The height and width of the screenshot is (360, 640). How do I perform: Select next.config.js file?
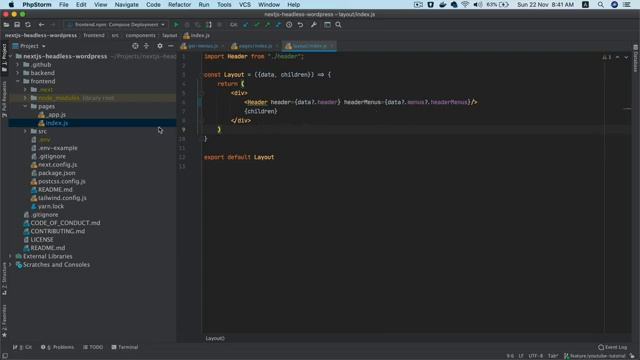coord(58,165)
